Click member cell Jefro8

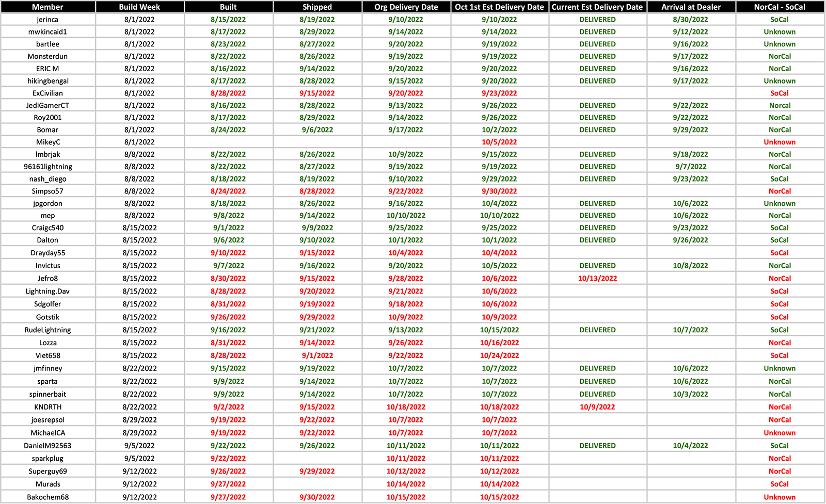(x=48, y=279)
